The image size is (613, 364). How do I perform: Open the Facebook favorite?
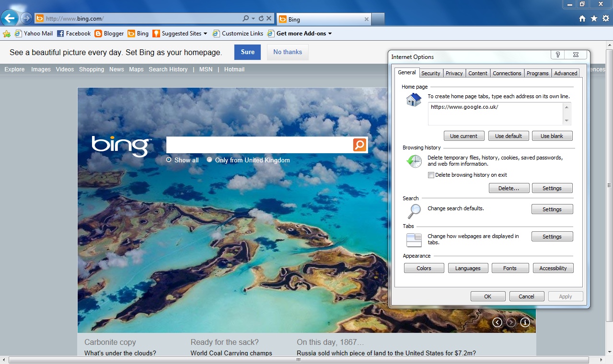(x=74, y=34)
